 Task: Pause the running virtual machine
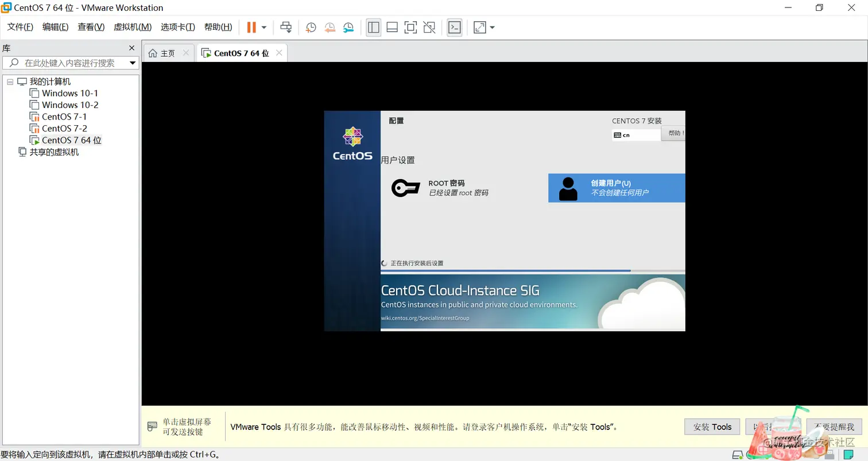click(x=251, y=27)
